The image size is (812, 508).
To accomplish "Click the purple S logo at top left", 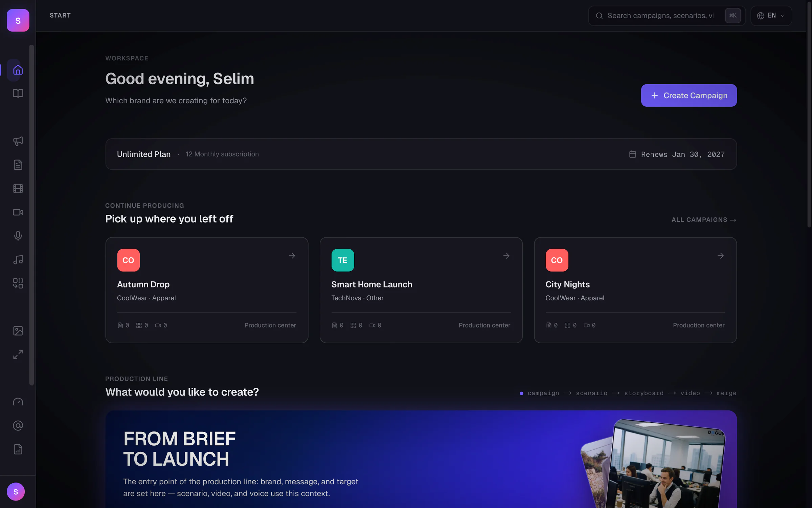I will [x=18, y=20].
